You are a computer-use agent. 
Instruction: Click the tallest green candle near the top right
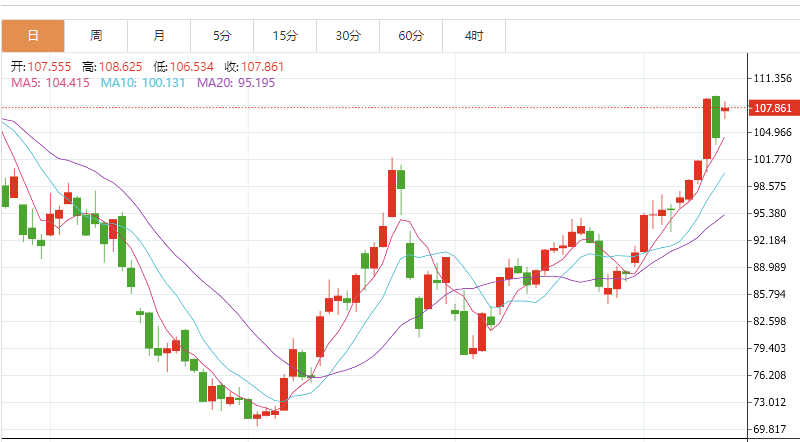(x=716, y=117)
